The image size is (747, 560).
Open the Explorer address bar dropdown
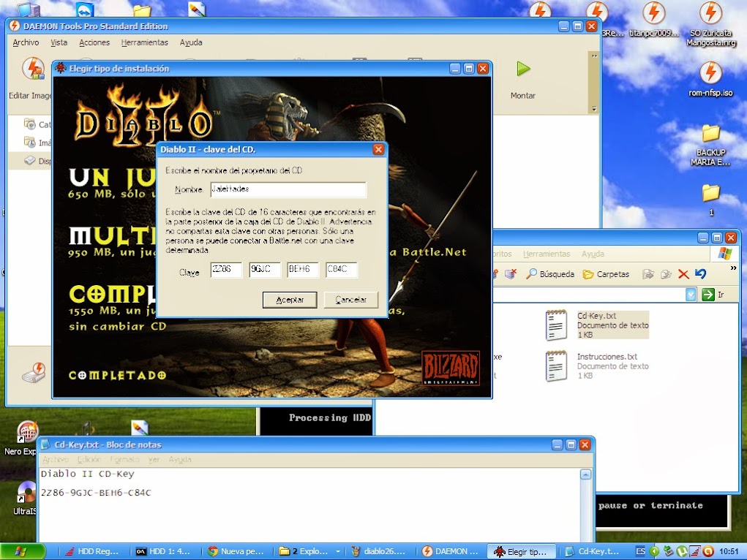click(x=691, y=295)
